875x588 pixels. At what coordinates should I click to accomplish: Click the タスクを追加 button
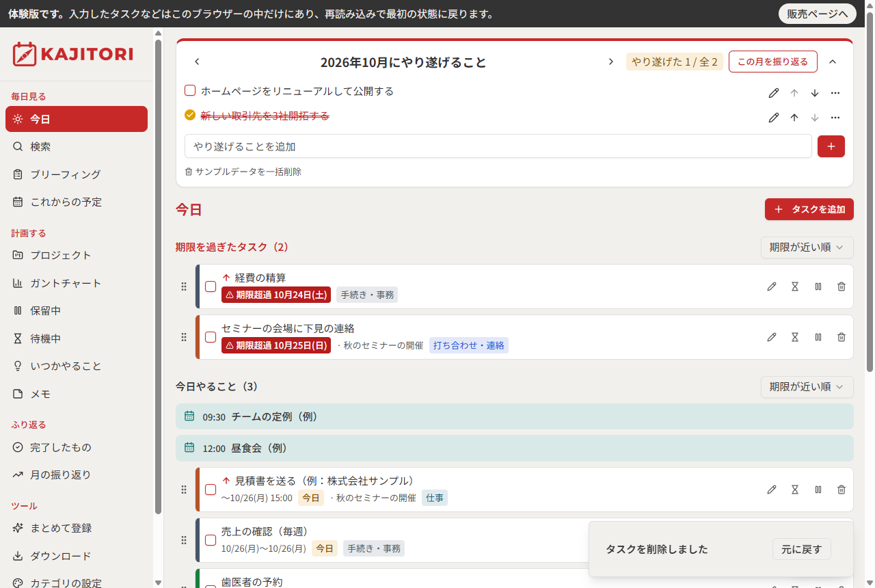click(x=809, y=209)
